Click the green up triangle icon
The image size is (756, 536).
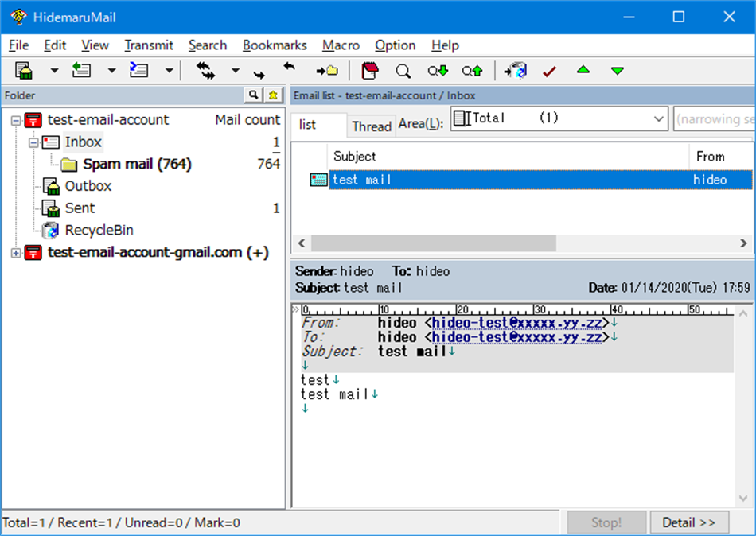point(583,70)
